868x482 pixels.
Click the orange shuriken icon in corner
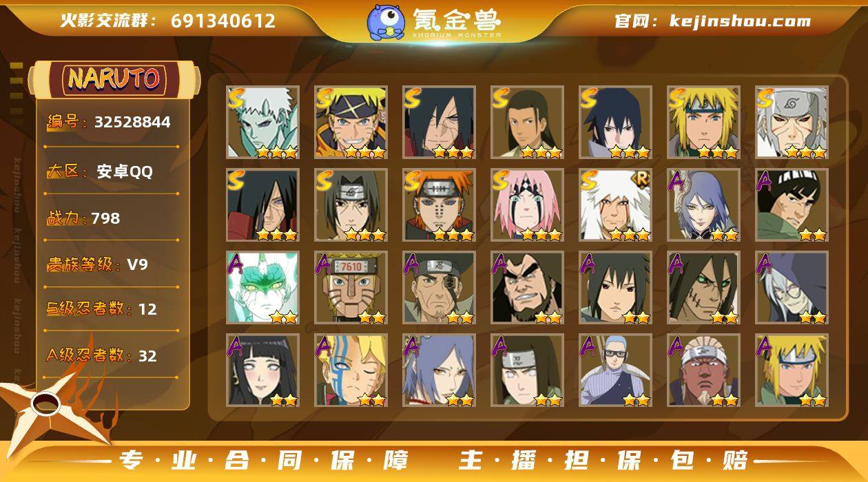pos(52,406)
